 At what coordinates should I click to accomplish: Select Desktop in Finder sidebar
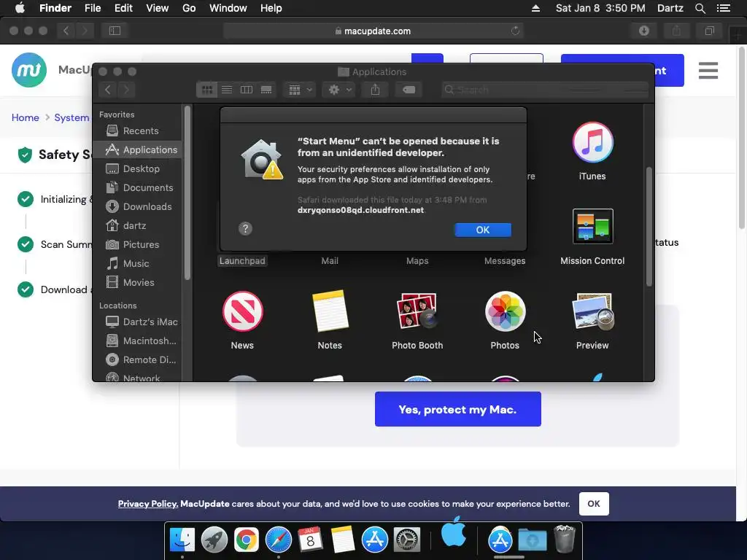[137, 168]
